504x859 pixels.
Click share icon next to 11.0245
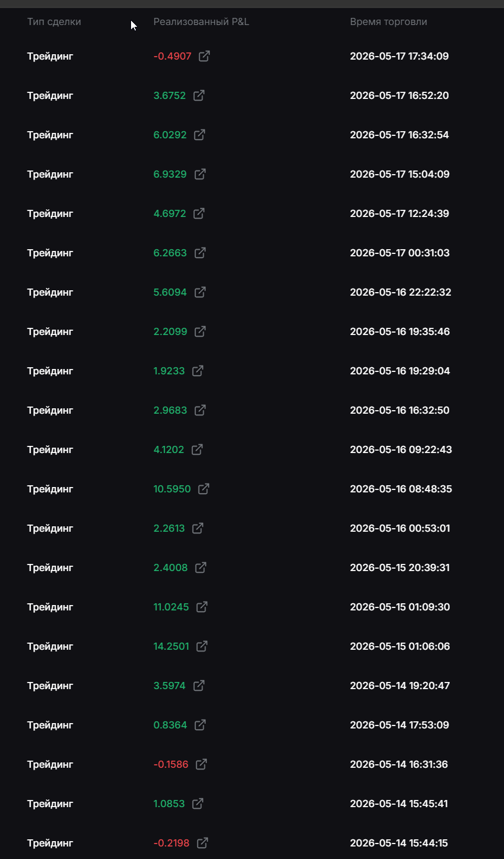click(x=202, y=607)
